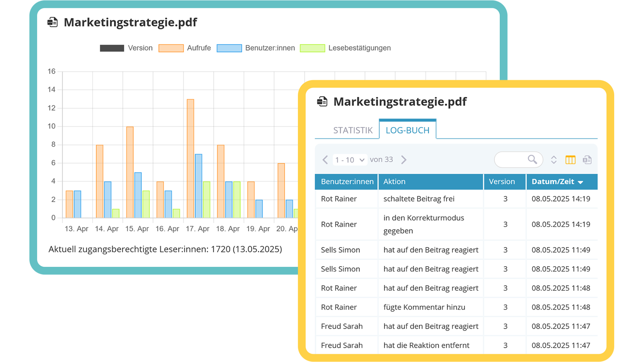Click the 15. Apr Aufrufe bar
This screenshot has height=362, width=644.
[x=130, y=172]
